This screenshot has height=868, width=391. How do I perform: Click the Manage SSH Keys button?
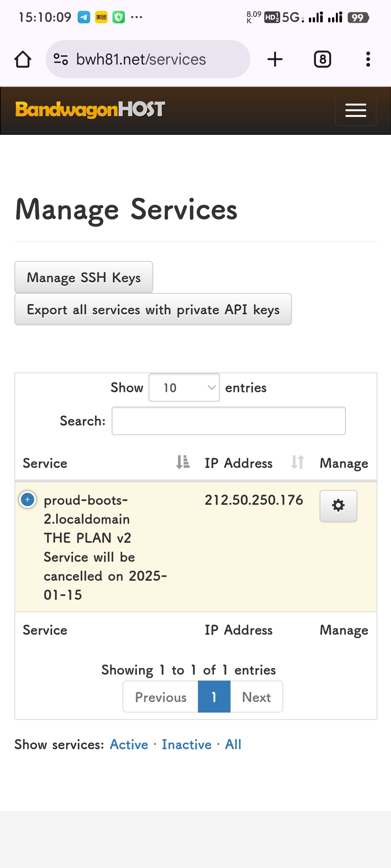(x=84, y=277)
